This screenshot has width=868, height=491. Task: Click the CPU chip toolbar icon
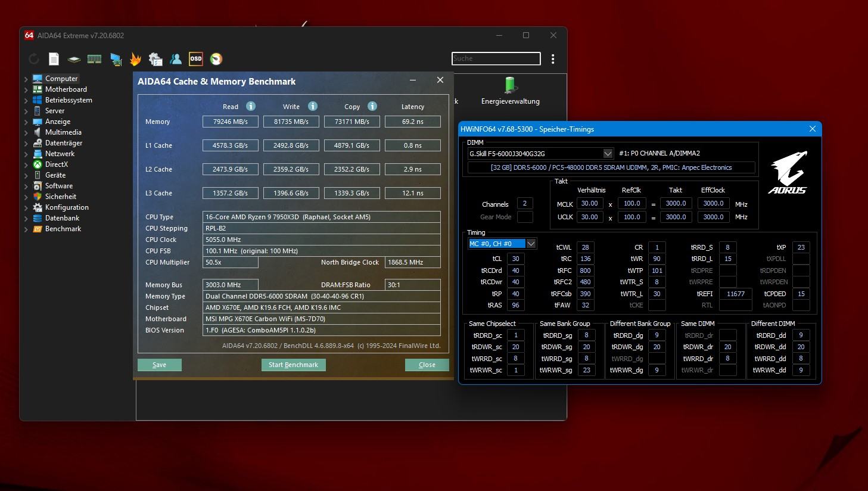74,59
